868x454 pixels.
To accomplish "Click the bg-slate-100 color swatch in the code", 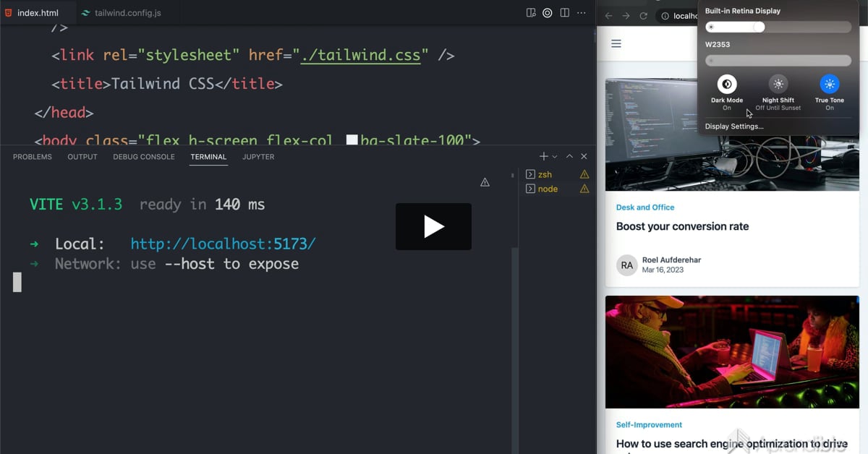I will [x=352, y=140].
